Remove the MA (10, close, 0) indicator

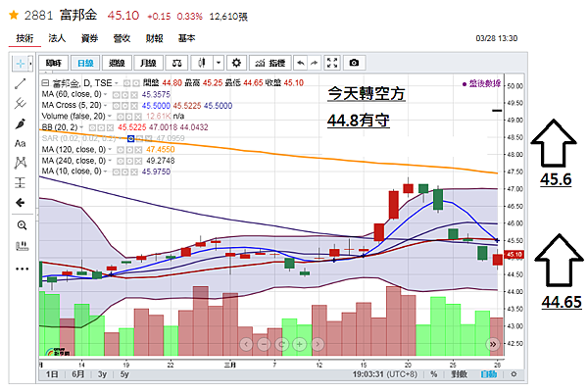pos(134,172)
